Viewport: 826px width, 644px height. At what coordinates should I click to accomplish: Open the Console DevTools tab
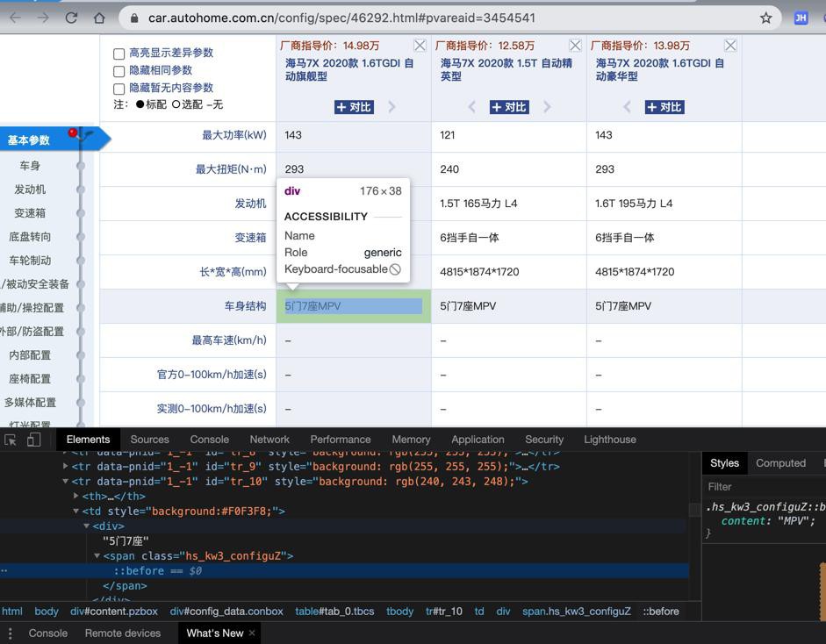[209, 440]
